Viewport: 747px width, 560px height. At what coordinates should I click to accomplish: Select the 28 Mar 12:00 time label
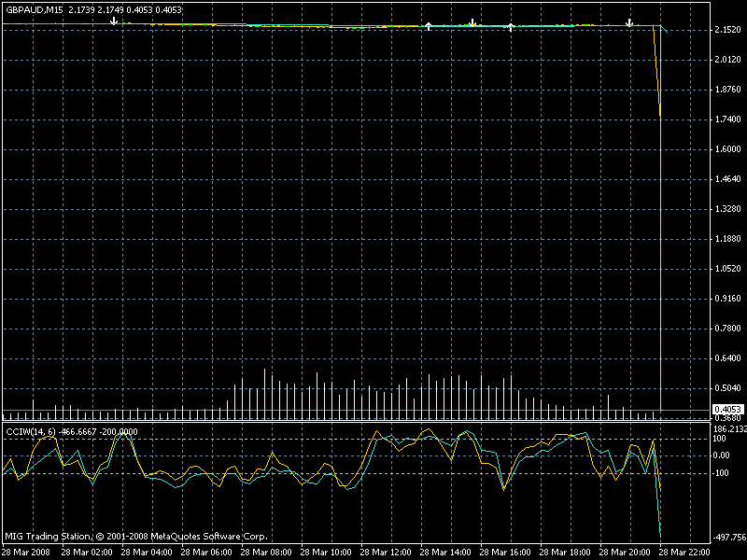click(x=387, y=553)
